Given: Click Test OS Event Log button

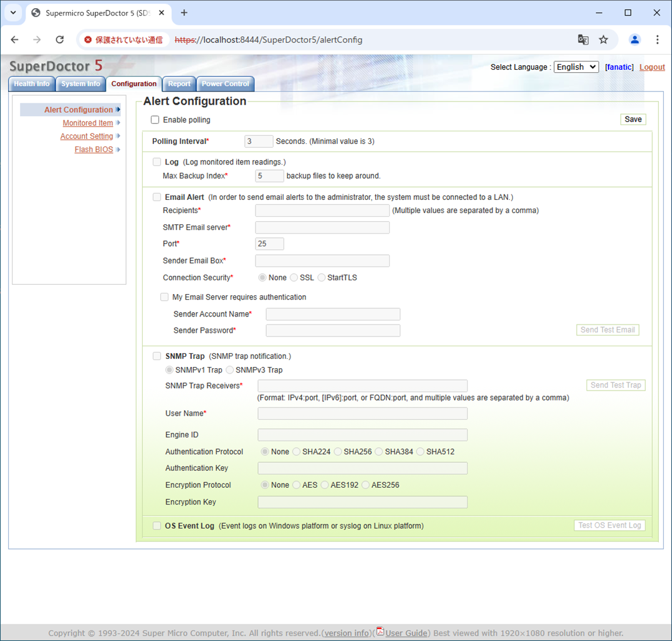Looking at the screenshot, I should (x=610, y=525).
